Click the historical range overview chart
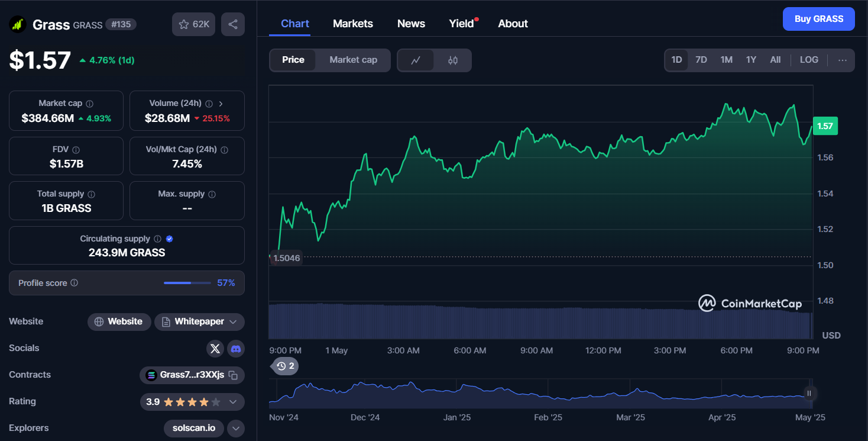868x441 pixels. tap(540, 393)
